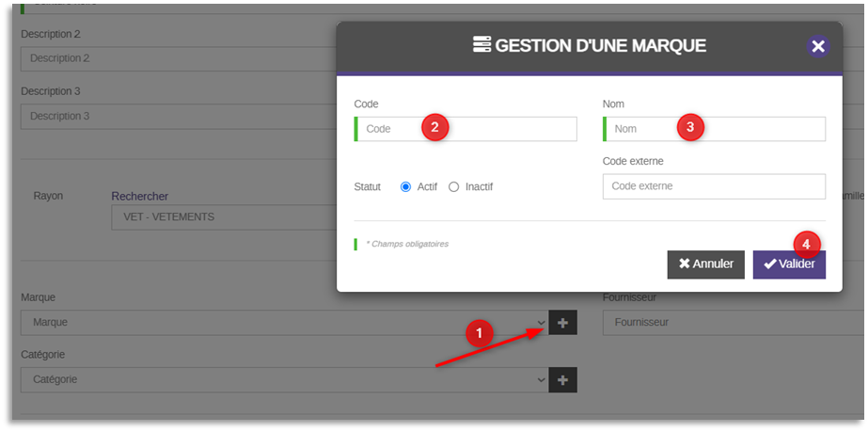Click the Description 2 text box
The height and width of the screenshot is (432, 868).
[x=179, y=58]
